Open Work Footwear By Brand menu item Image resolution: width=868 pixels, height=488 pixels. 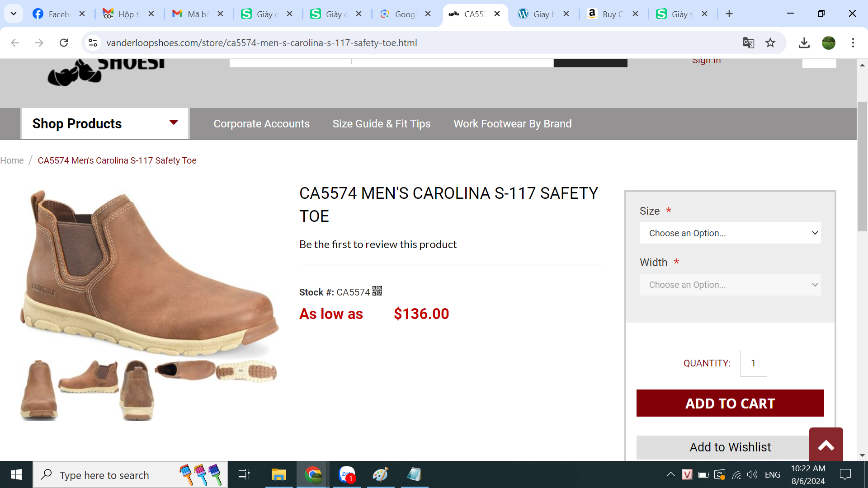(x=513, y=124)
